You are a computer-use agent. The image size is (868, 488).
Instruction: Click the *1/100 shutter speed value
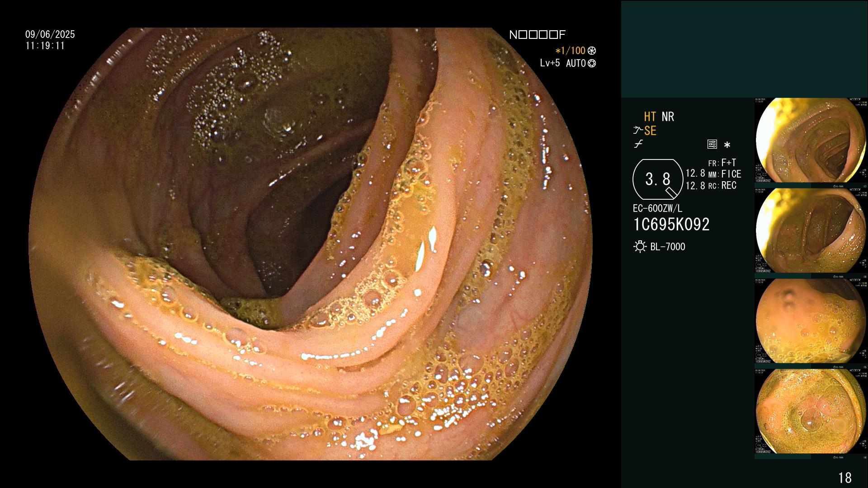(570, 51)
